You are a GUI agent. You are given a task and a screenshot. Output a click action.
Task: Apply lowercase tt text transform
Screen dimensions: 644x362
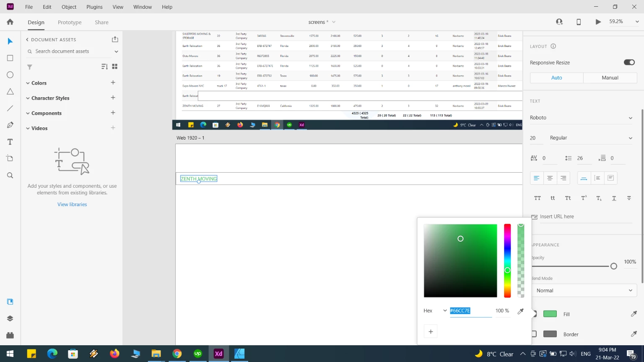point(553,198)
